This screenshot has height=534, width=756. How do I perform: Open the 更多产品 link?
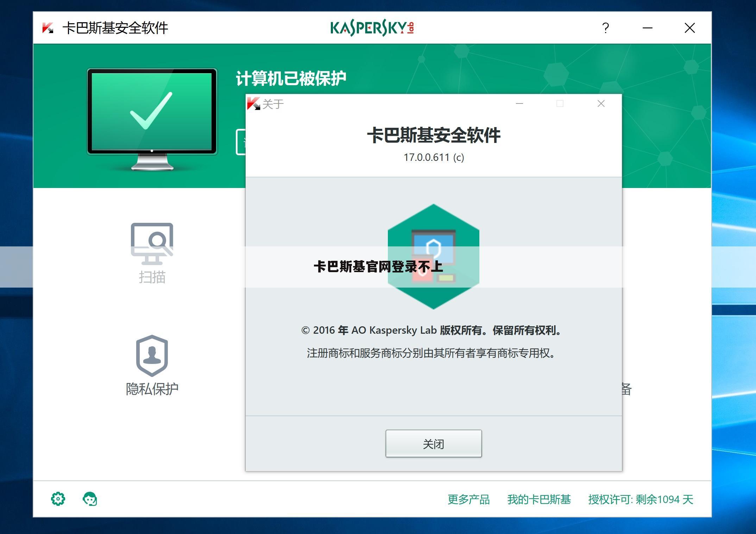[x=468, y=499]
